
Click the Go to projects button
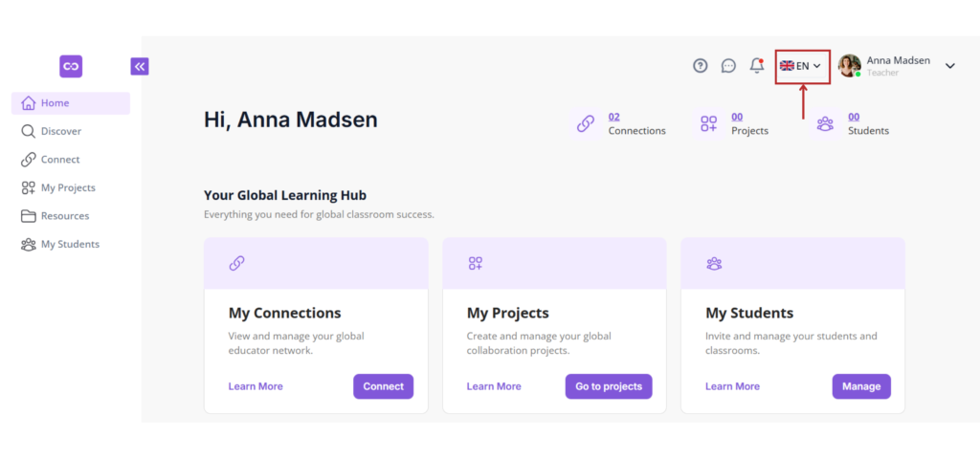coord(609,386)
